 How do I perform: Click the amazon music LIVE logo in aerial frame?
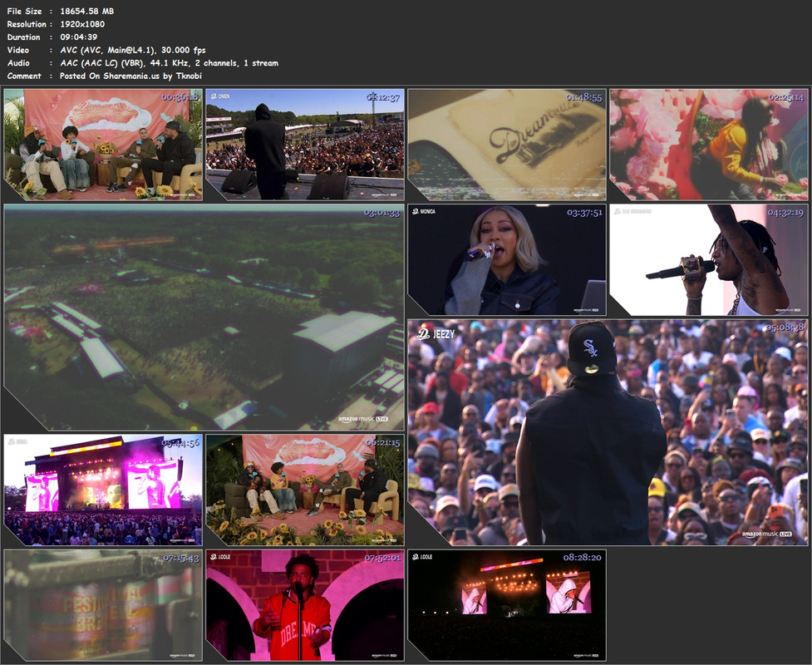point(363,419)
